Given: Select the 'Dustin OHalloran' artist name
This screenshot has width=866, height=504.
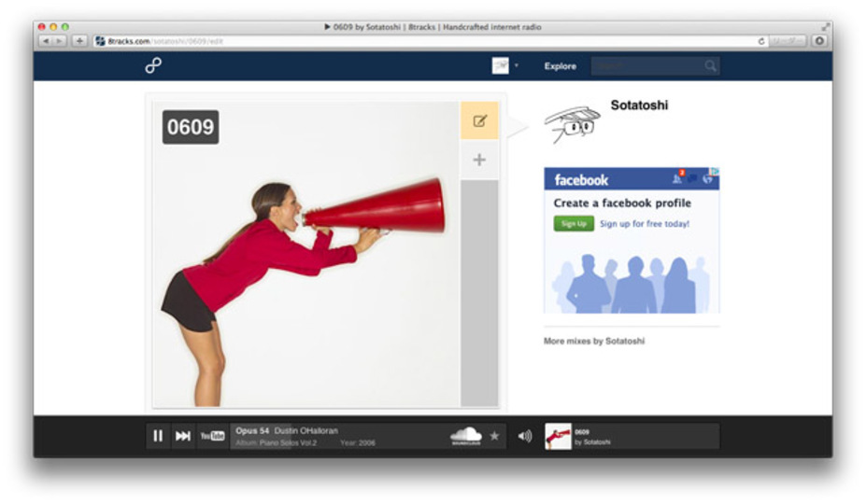Looking at the screenshot, I should point(306,430).
